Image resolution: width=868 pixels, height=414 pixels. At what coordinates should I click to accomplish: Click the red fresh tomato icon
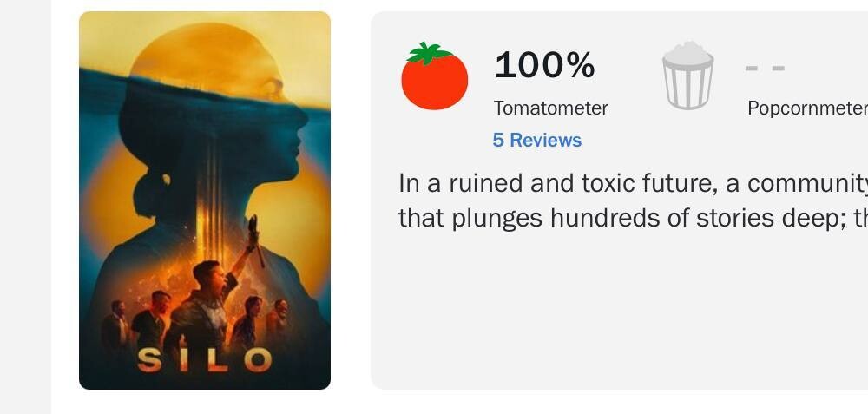435,76
